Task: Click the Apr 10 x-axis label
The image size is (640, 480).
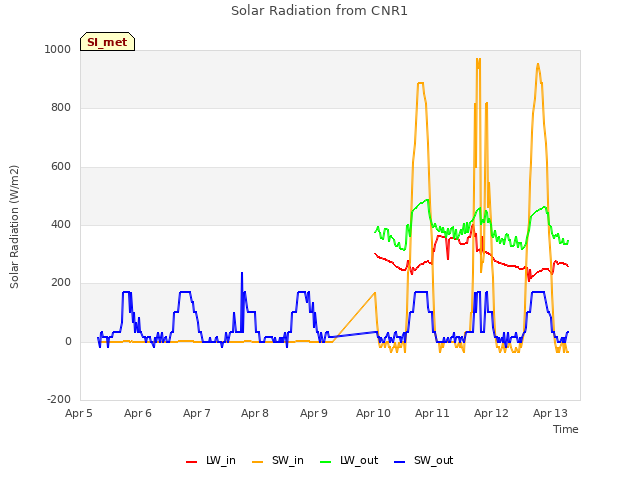Action: pos(373,413)
